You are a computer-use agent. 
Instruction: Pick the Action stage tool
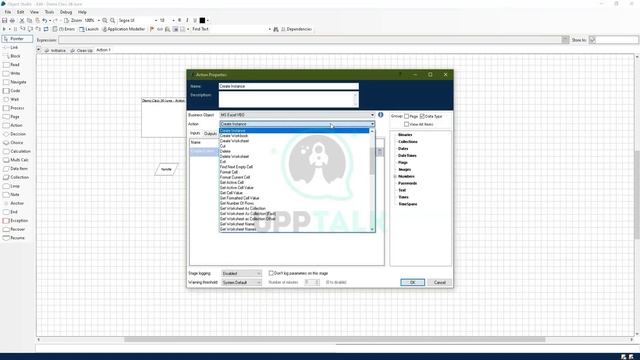coord(16,125)
